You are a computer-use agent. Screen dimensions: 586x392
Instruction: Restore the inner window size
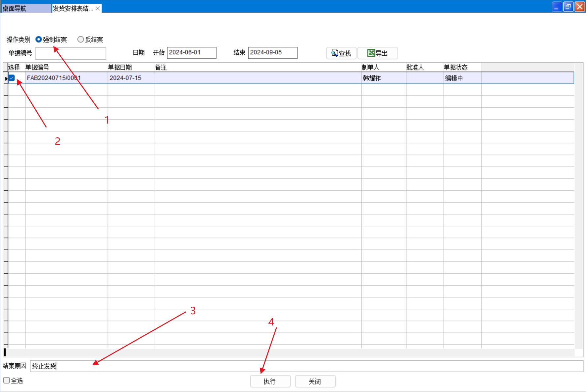pos(568,7)
